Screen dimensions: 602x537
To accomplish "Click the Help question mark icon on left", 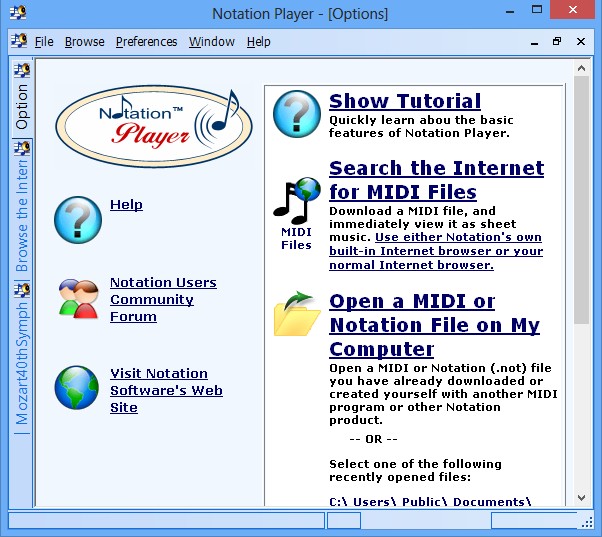I will (78, 220).
